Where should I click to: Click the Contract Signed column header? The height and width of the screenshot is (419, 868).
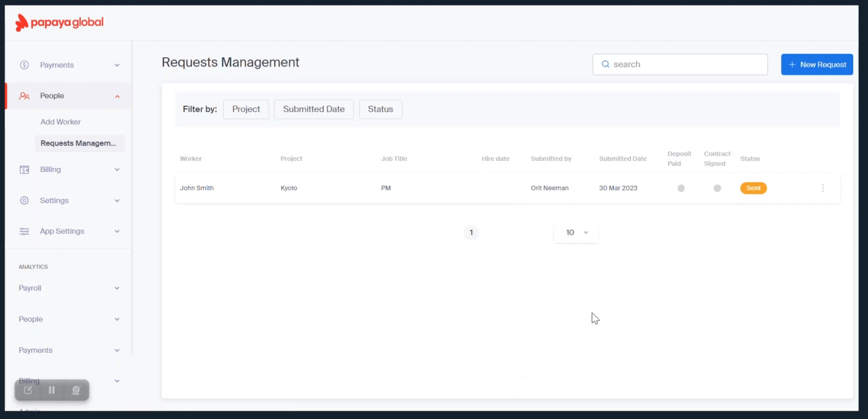(717, 159)
